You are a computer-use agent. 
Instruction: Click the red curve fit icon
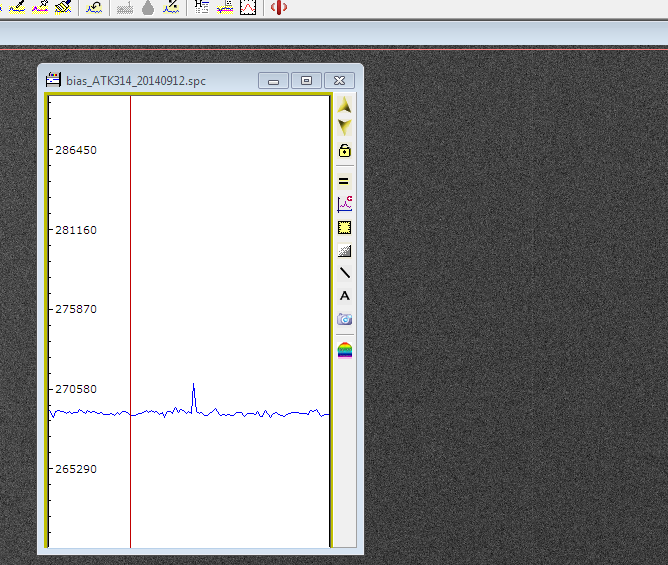[x=248, y=7]
